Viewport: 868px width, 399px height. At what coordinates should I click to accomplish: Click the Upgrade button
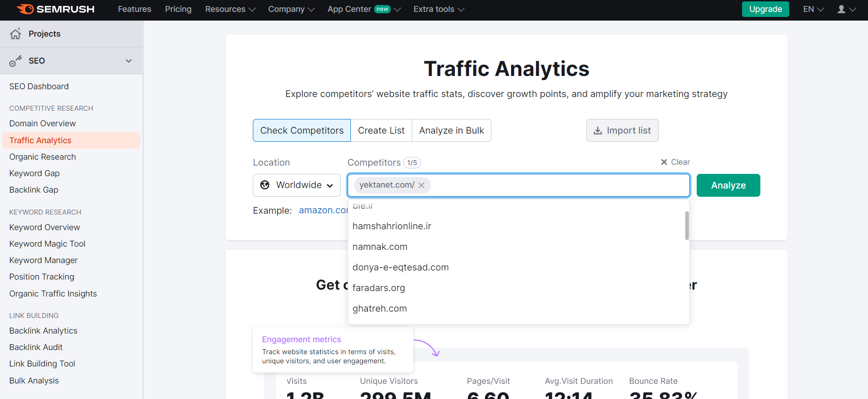tap(765, 9)
